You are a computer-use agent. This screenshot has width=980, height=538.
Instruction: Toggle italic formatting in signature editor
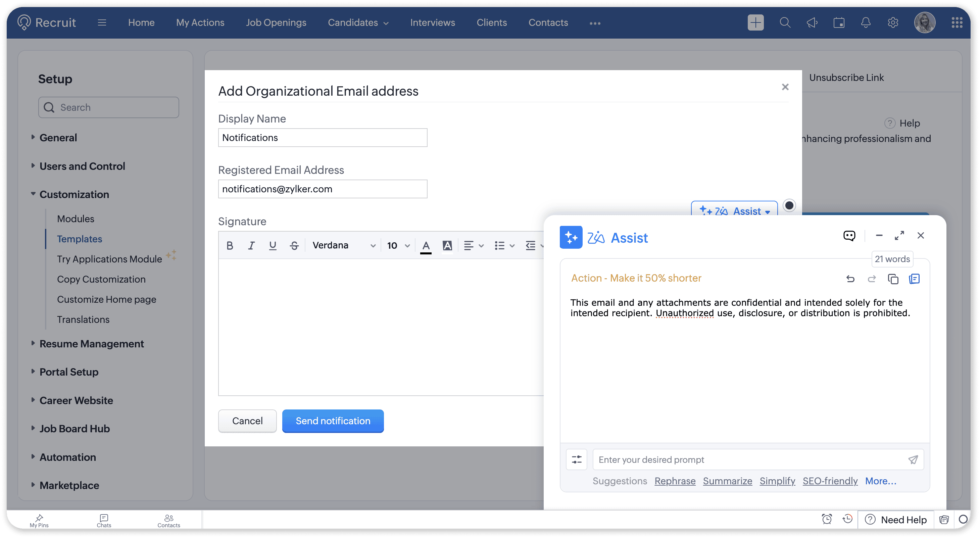(x=251, y=245)
